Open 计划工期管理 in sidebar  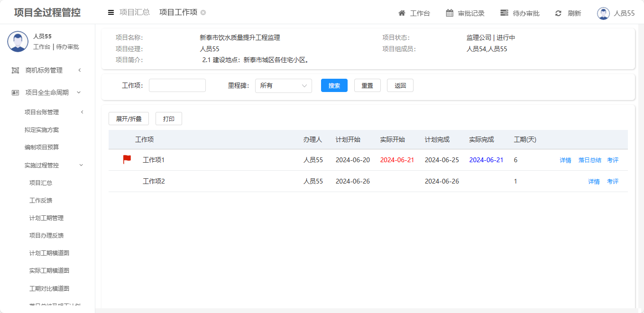point(46,218)
